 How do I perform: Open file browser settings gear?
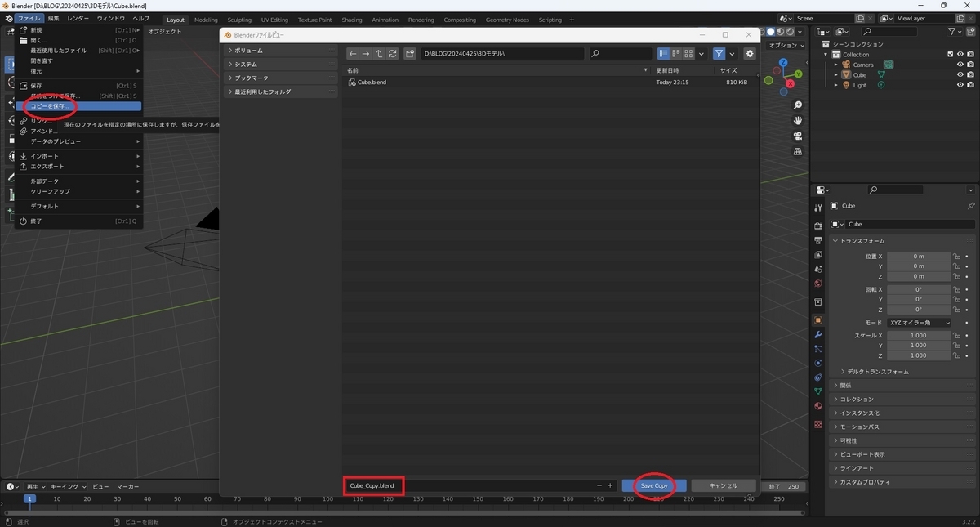tap(750, 54)
